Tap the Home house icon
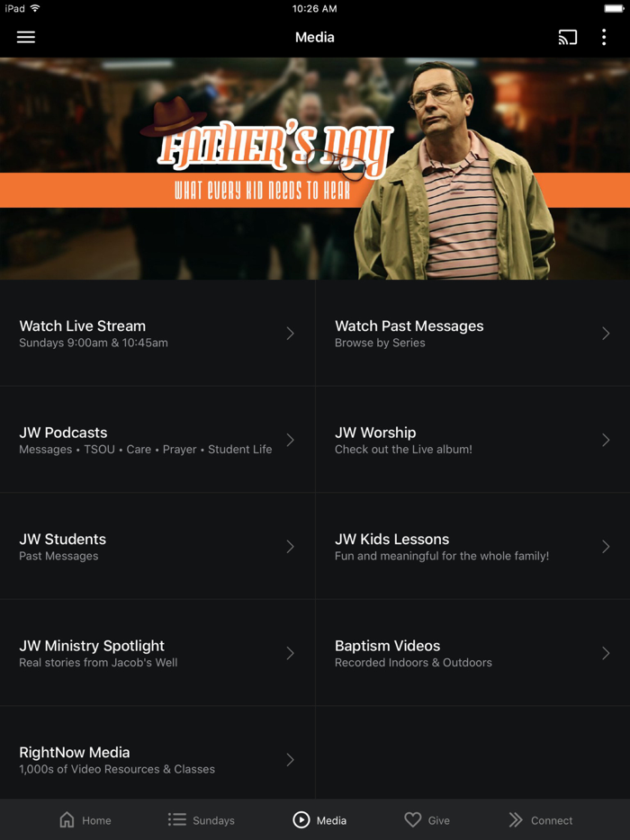Screen dimensions: 630x840 67,819
